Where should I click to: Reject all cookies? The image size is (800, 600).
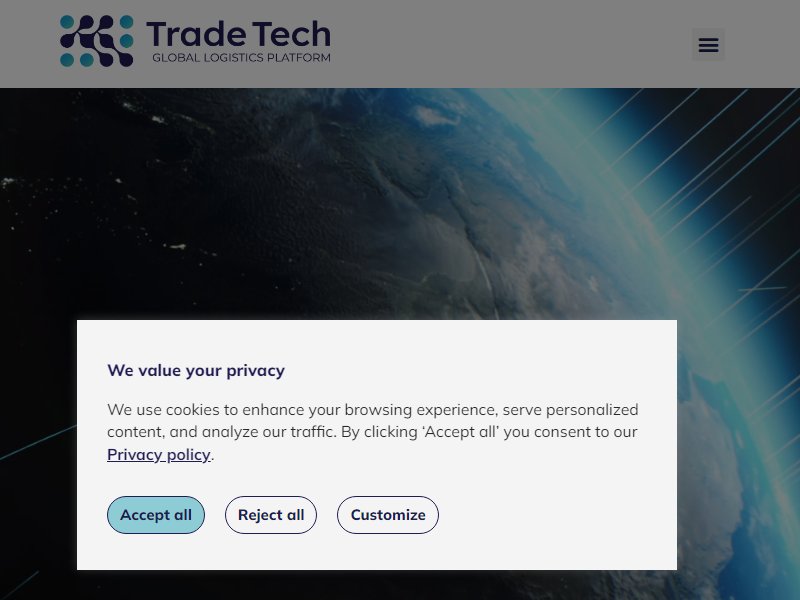tap(271, 515)
